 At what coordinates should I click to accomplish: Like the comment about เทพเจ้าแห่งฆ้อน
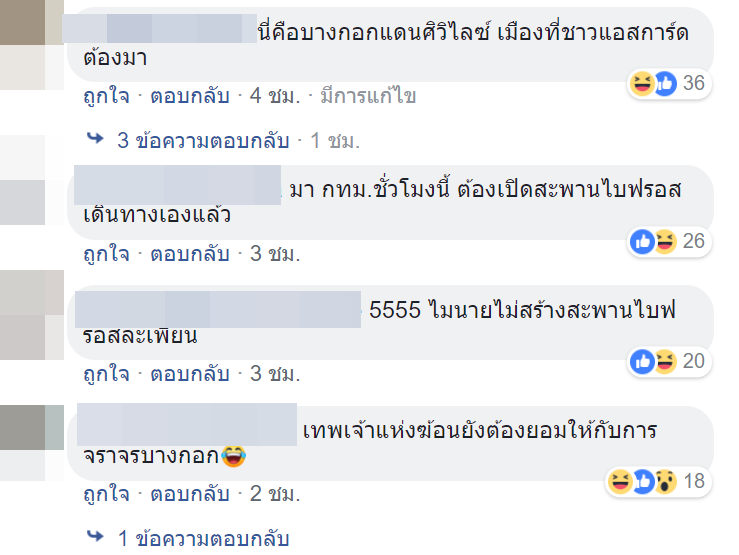coord(107,495)
